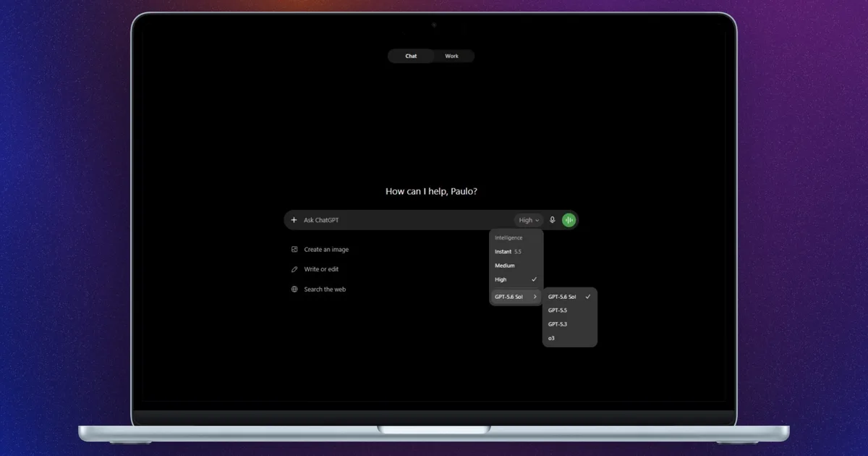Choose the Write or edit suggestion
This screenshot has height=456, width=868.
point(315,269)
